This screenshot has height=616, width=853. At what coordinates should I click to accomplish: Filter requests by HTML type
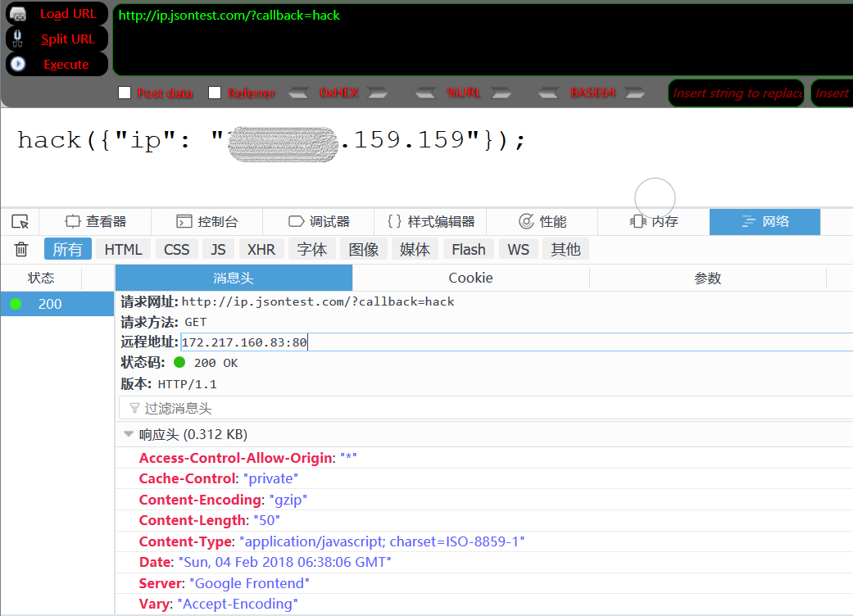(123, 249)
